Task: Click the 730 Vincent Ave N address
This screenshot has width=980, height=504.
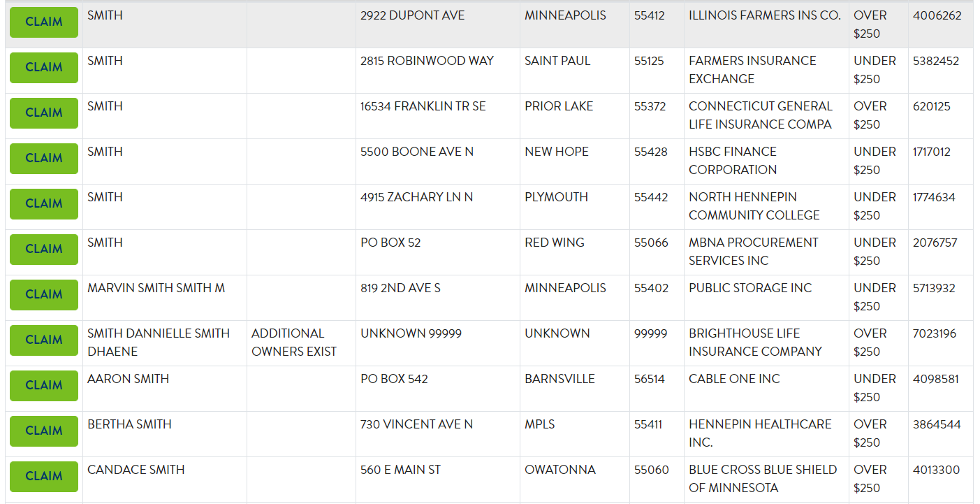Action: 416,424
